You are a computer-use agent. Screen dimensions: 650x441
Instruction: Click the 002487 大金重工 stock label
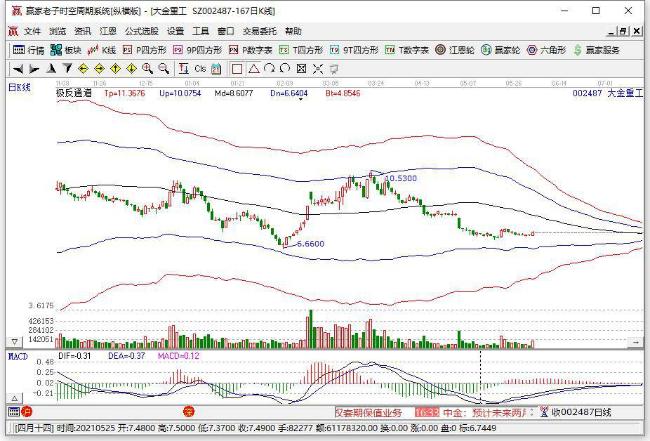(608, 93)
